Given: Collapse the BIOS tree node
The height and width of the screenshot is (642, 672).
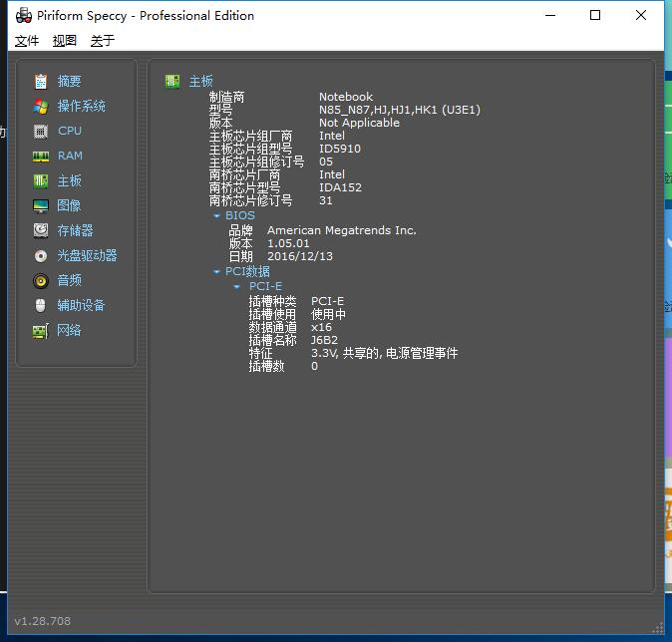Looking at the screenshot, I should (x=217, y=216).
